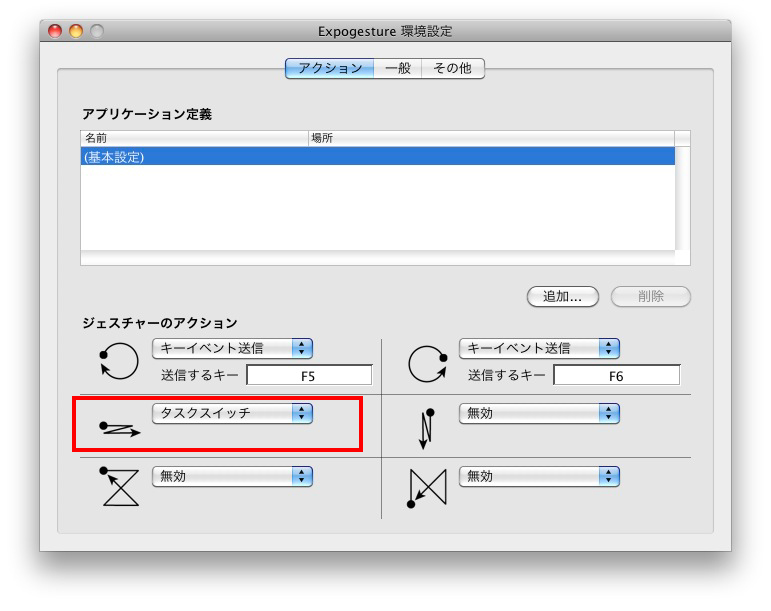Click the horizontal zigzag gesture icon

point(119,429)
